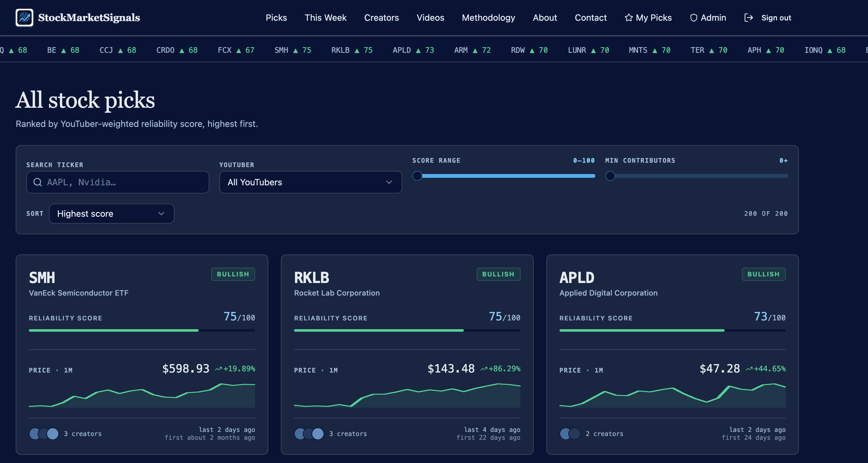Image resolution: width=868 pixels, height=463 pixels.
Task: Click Rocket Lab Corporation name
Action: (337, 293)
